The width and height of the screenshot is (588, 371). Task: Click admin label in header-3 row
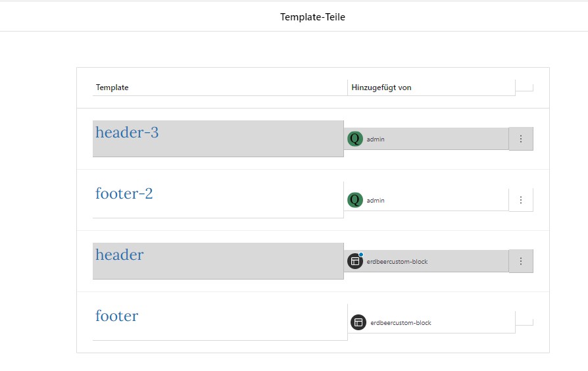click(x=376, y=139)
